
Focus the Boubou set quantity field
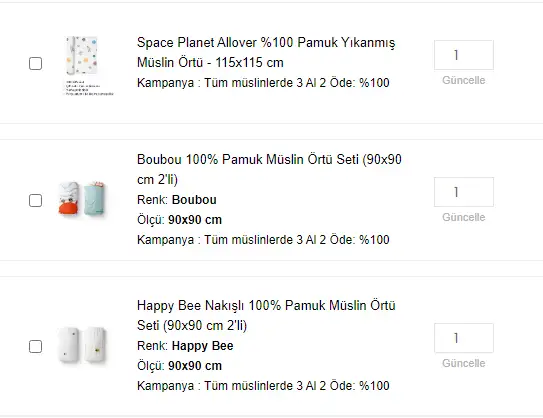click(464, 192)
